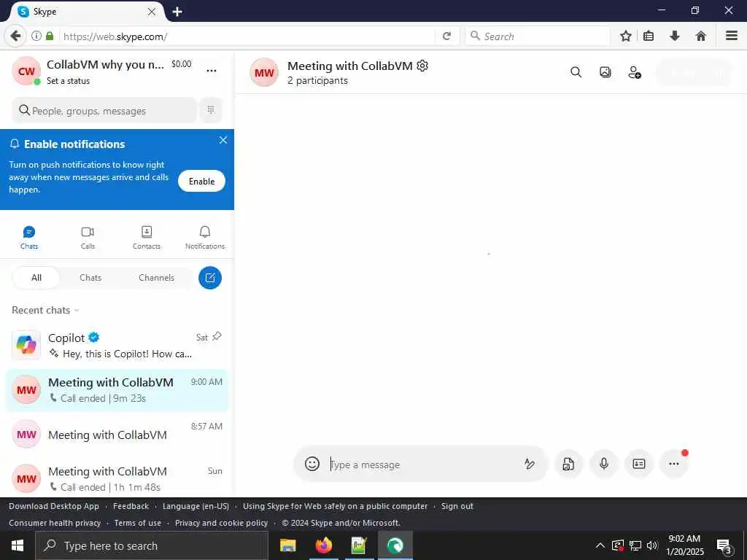Go back with browser back arrow

point(15,36)
